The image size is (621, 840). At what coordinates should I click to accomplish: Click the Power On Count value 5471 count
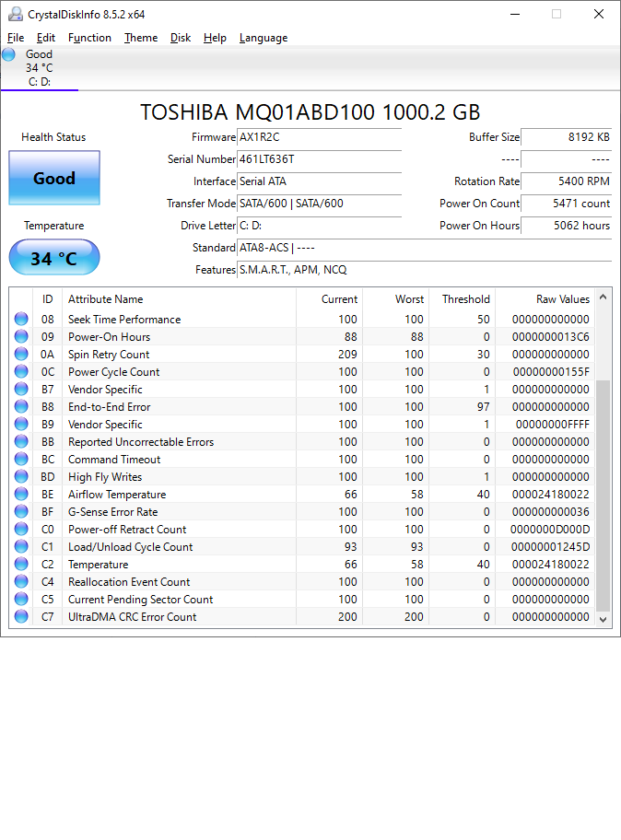pos(567,204)
